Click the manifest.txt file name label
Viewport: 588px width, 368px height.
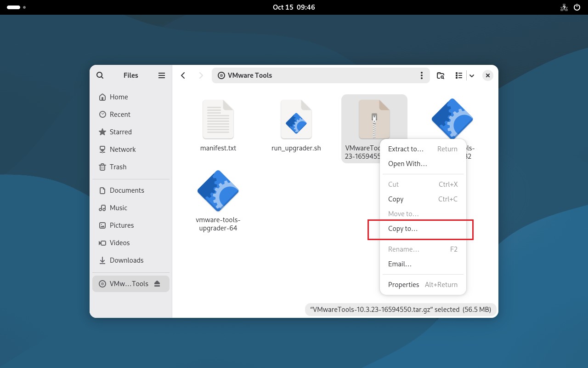218,149
